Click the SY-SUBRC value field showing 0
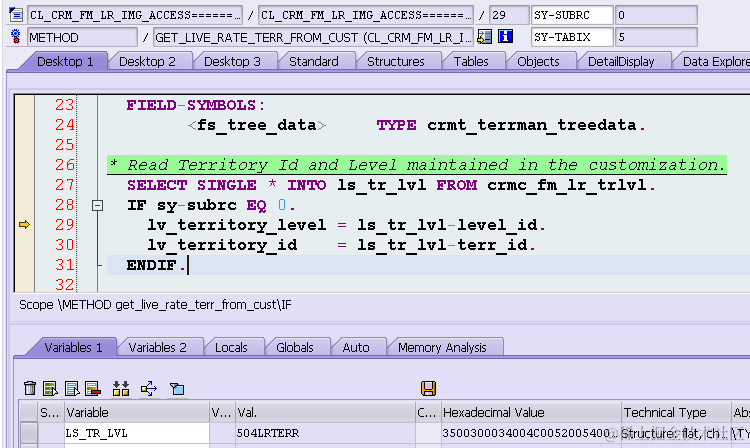 tap(656, 15)
